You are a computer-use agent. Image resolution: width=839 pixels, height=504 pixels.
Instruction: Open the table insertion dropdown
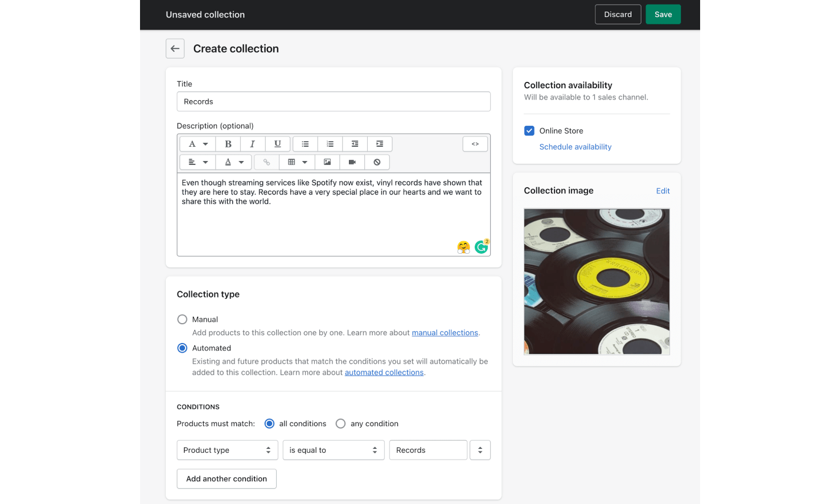(297, 162)
